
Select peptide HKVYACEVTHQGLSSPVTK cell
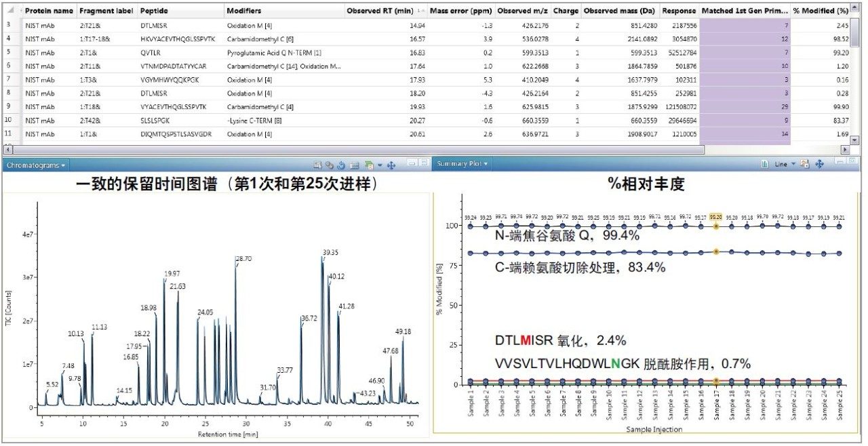(180, 39)
